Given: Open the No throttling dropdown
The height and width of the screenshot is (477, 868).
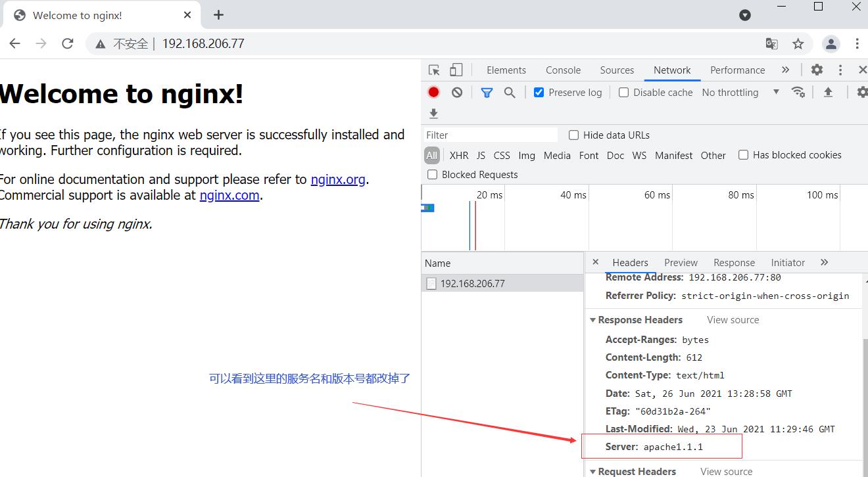Looking at the screenshot, I should pyautogui.click(x=740, y=93).
